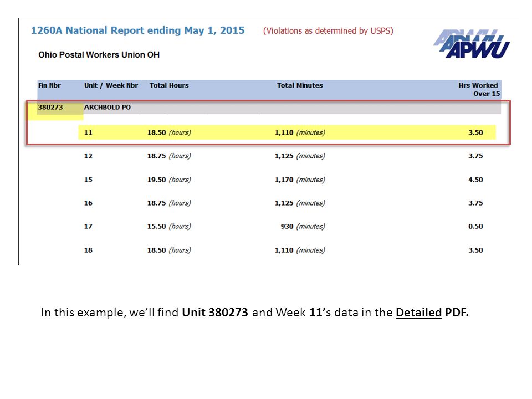The height and width of the screenshot is (399, 532).
Task: Click hours over value 0.50
Action: [475, 227]
